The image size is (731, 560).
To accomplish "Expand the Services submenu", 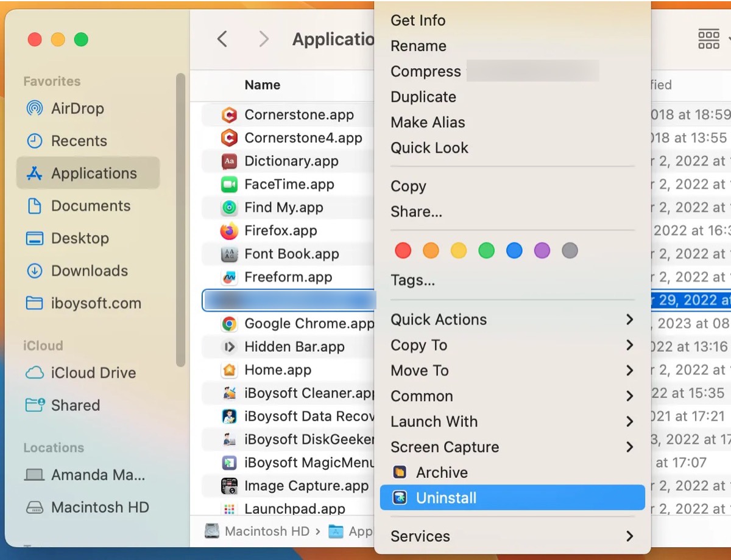I will coord(629,536).
